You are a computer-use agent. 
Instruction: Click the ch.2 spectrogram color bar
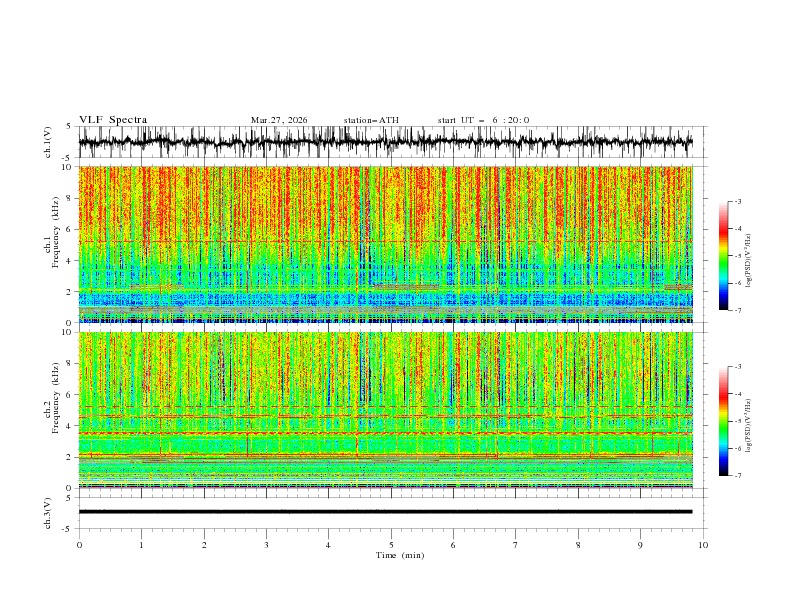(723, 421)
